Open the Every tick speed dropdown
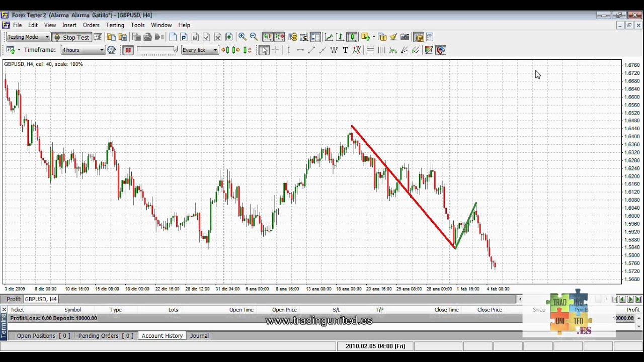This screenshot has height=362, width=644. coord(200,50)
